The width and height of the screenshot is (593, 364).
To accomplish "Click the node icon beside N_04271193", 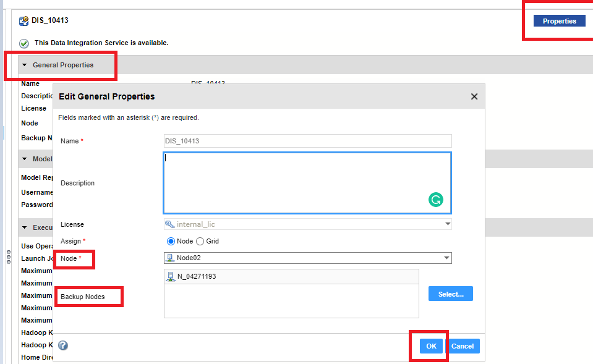I will 171,277.
